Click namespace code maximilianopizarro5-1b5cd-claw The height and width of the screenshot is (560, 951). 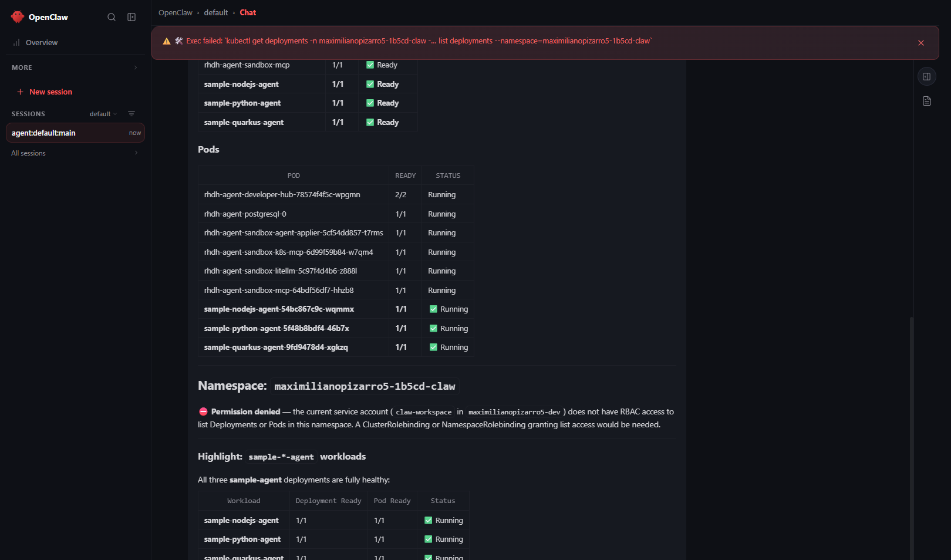click(x=365, y=386)
